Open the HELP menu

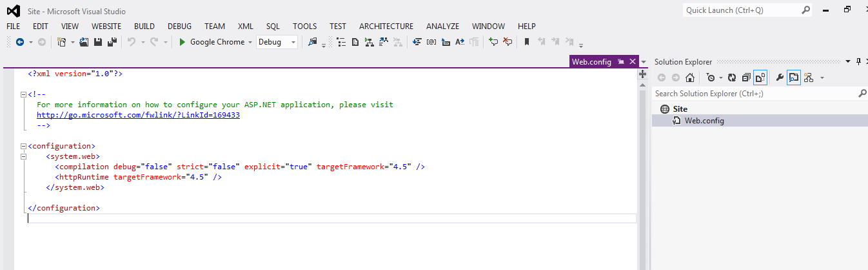click(x=527, y=26)
